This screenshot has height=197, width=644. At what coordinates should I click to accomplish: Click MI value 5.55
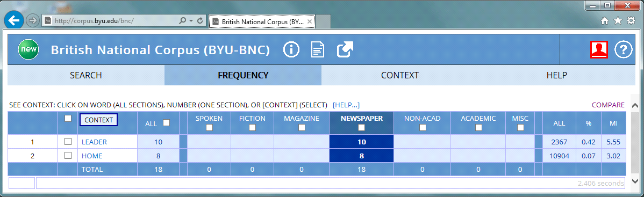pos(614,142)
